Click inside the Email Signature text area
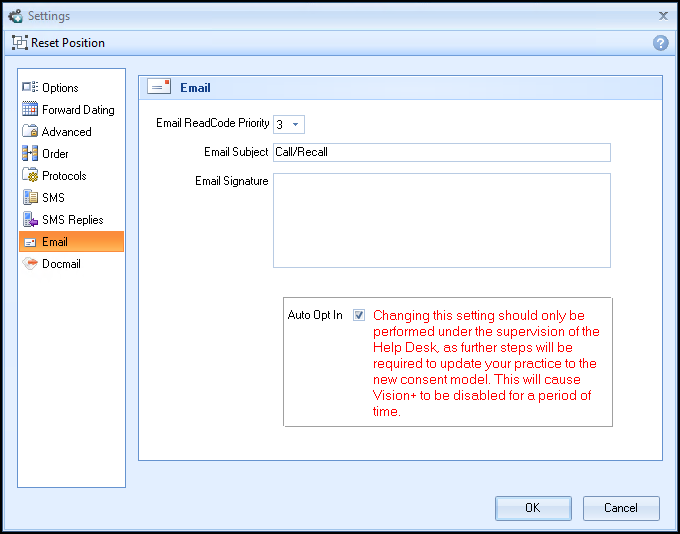This screenshot has height=534, width=680. tap(441, 220)
